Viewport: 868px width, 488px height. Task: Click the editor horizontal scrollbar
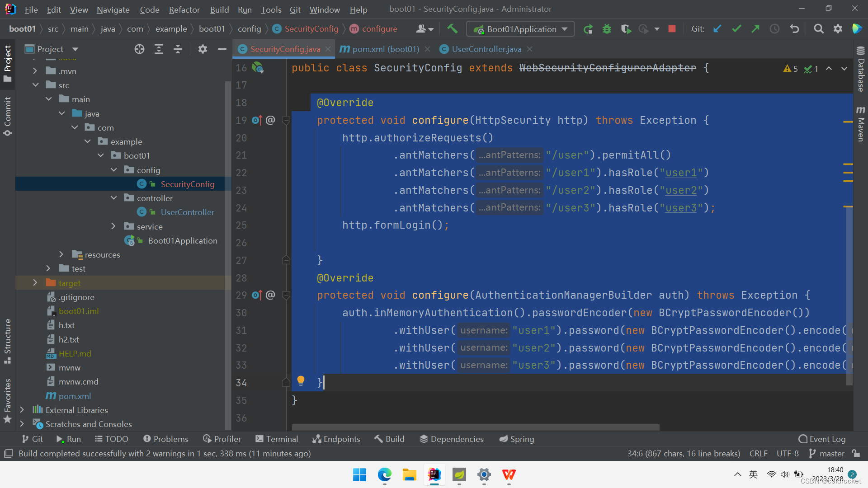[475, 427]
